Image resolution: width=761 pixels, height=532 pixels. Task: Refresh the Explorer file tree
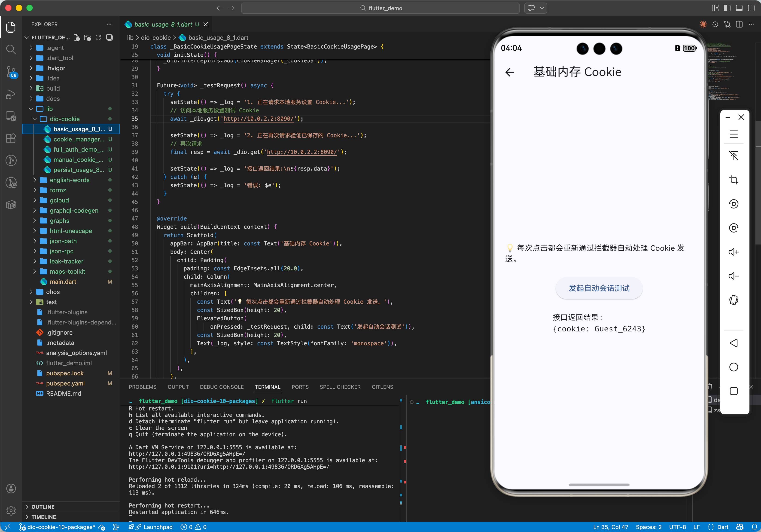(x=98, y=37)
